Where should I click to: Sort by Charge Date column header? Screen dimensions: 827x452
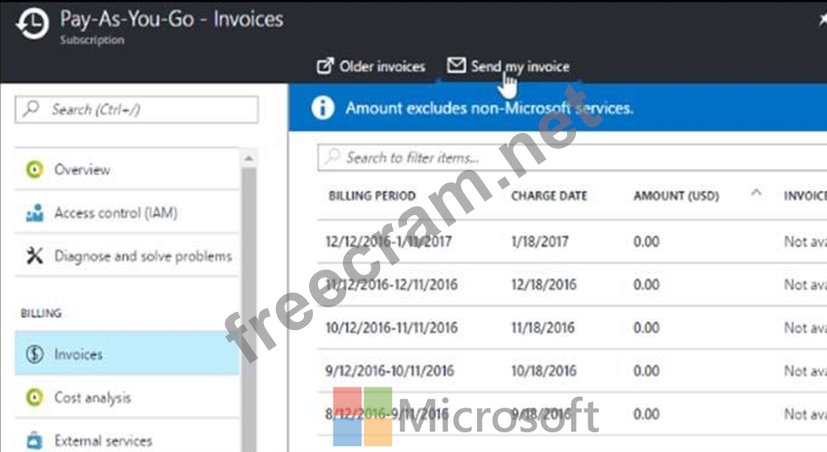549,196
